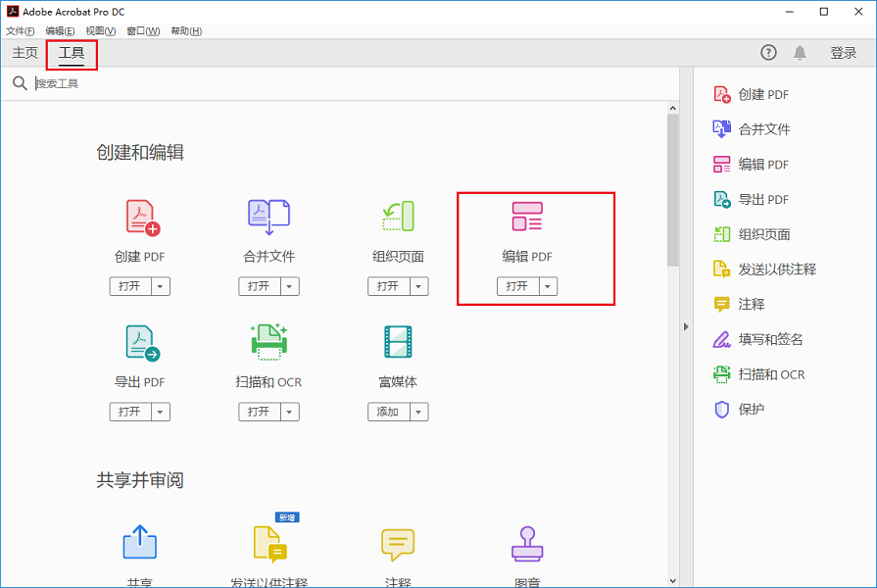The height and width of the screenshot is (588, 877).
Task: Open notifications bell icon
Action: tap(800, 53)
